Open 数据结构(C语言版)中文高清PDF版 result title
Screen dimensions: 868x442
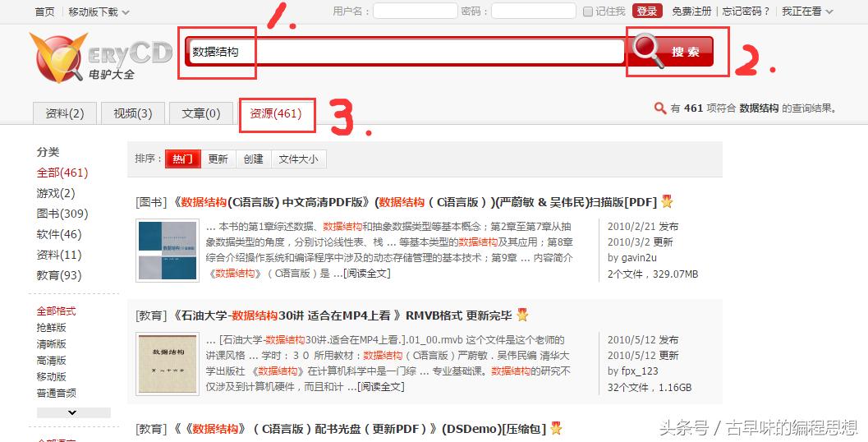click(x=416, y=202)
